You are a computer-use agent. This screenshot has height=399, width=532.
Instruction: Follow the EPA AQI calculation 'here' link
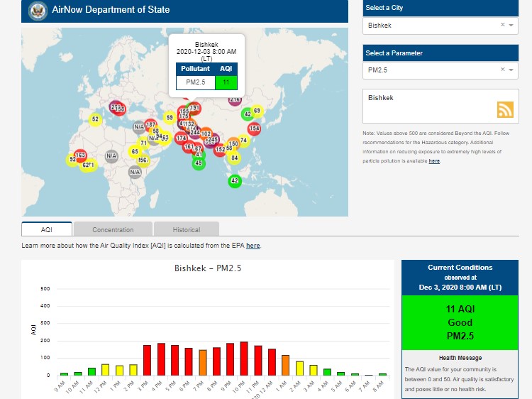point(253,246)
